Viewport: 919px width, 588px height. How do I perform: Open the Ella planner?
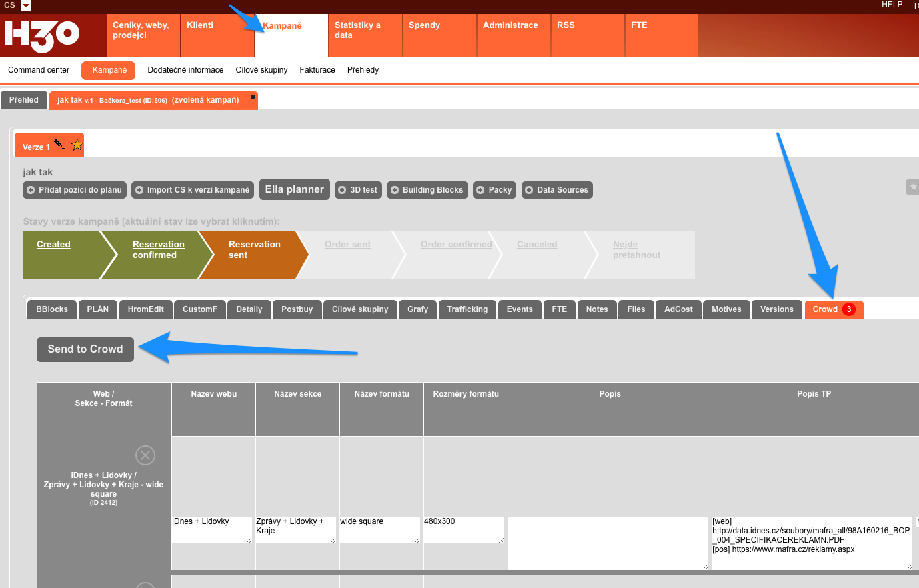[x=294, y=189]
